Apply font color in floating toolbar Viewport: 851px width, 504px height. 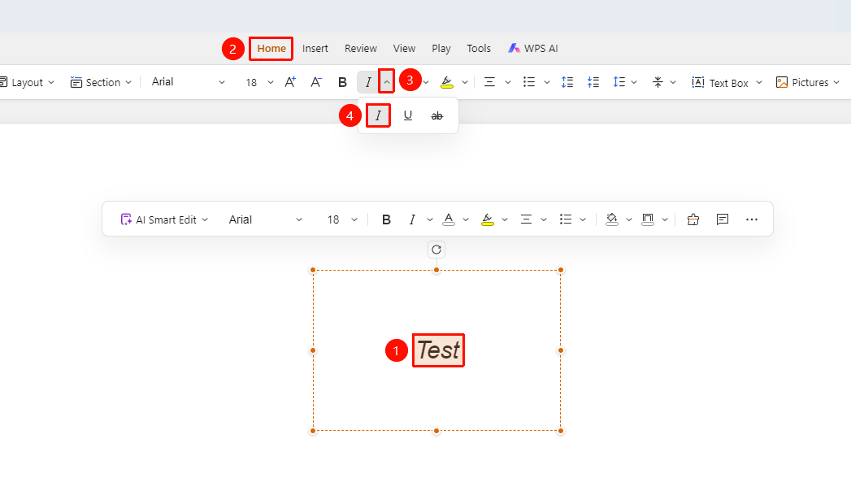point(449,219)
